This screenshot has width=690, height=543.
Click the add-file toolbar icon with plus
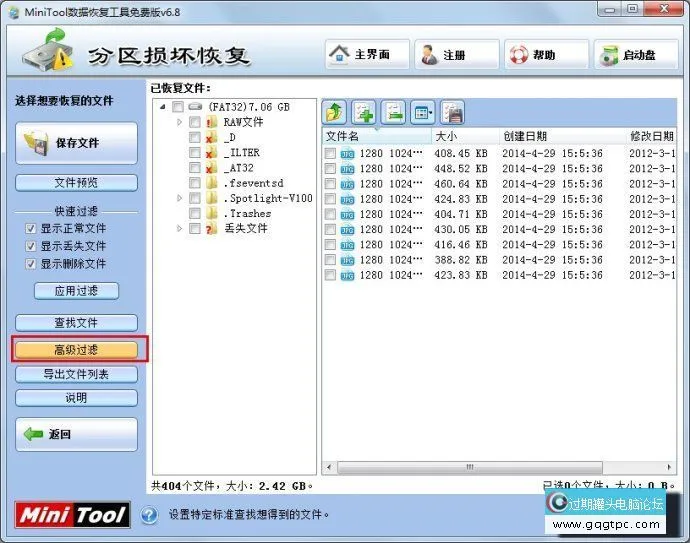(x=364, y=113)
